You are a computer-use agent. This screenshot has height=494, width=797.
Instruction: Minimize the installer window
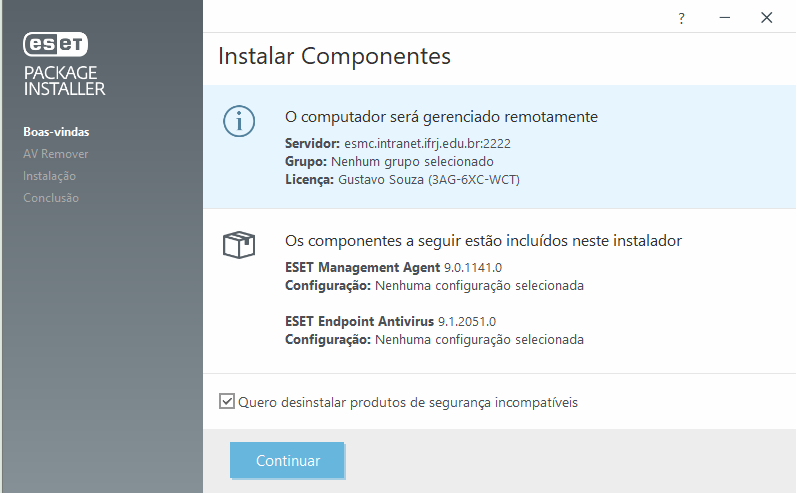pyautogui.click(x=723, y=18)
